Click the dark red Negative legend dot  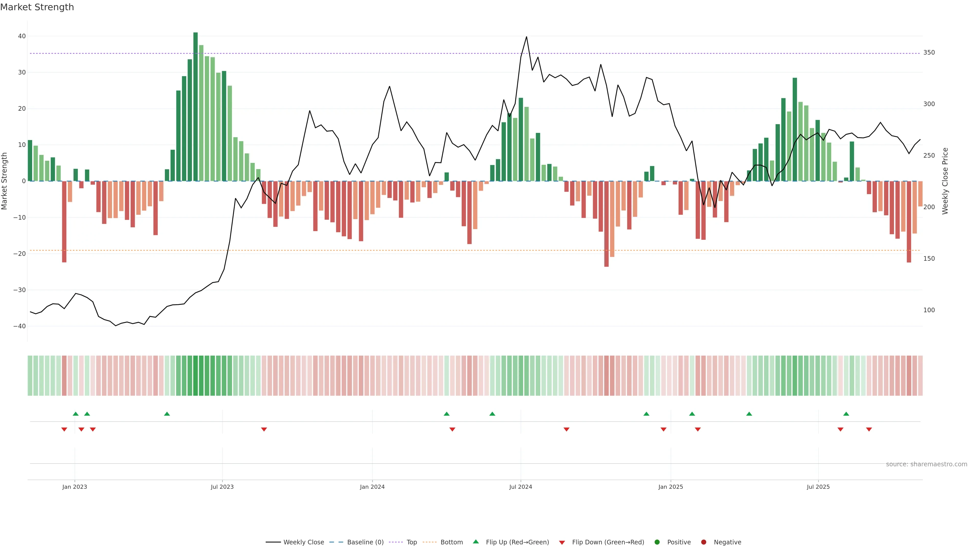tap(703, 542)
